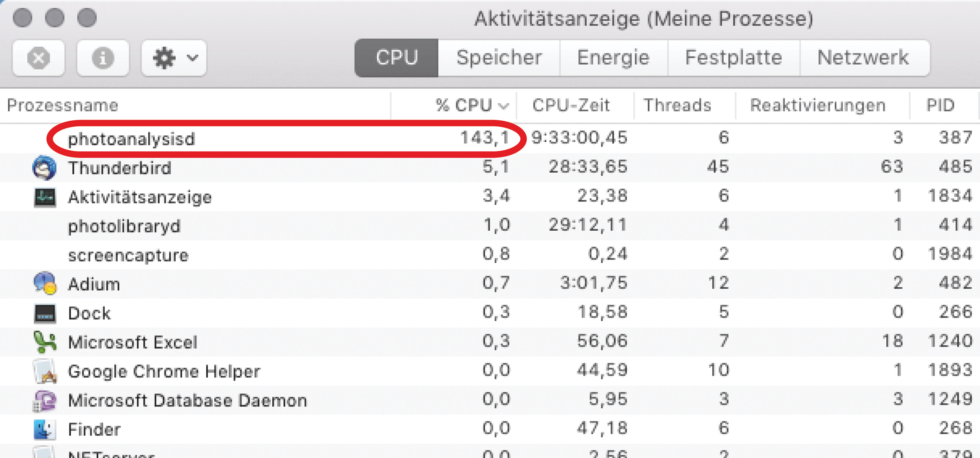Switch to the Energie tab
This screenshot has height=458, width=980.
pyautogui.click(x=613, y=58)
